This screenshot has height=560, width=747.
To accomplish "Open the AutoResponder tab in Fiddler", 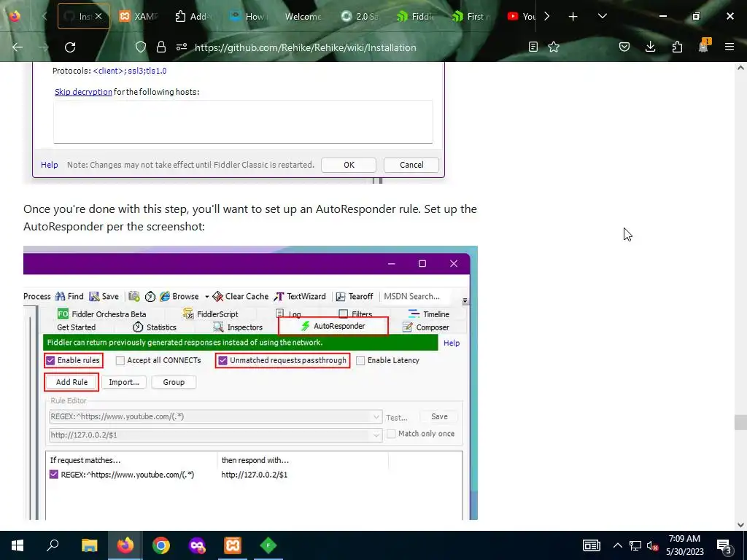I will pyautogui.click(x=333, y=326).
